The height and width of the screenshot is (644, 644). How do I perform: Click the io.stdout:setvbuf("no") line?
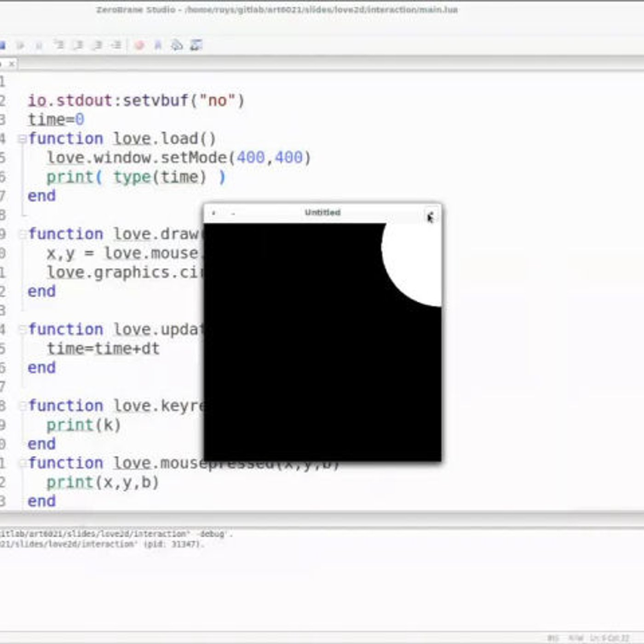click(136, 100)
